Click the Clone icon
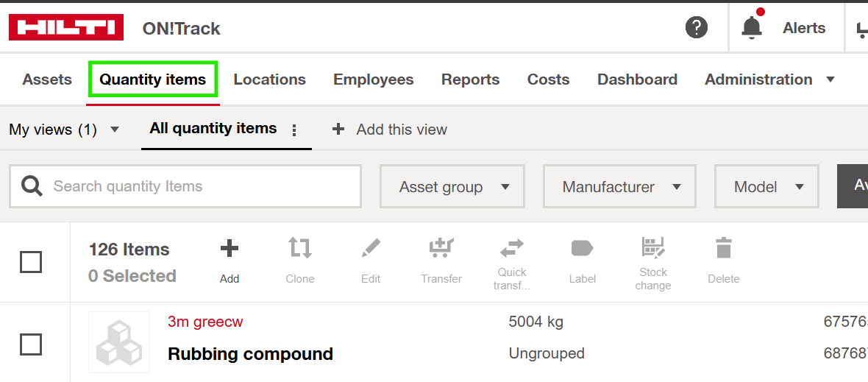This screenshot has width=868, height=382. click(300, 248)
